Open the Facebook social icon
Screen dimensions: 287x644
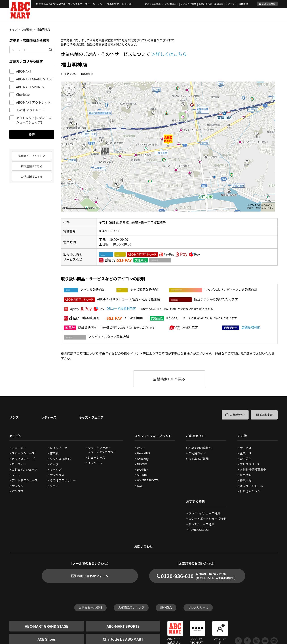coord(247,641)
